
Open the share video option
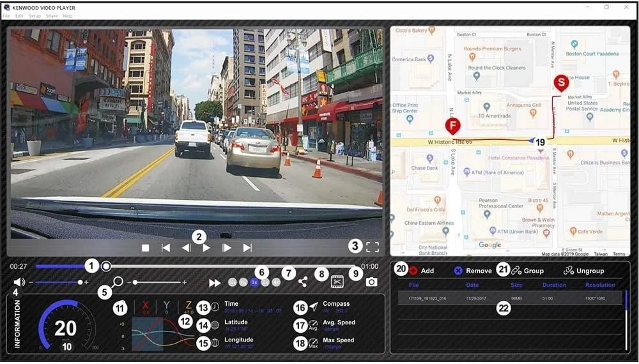tap(302, 282)
